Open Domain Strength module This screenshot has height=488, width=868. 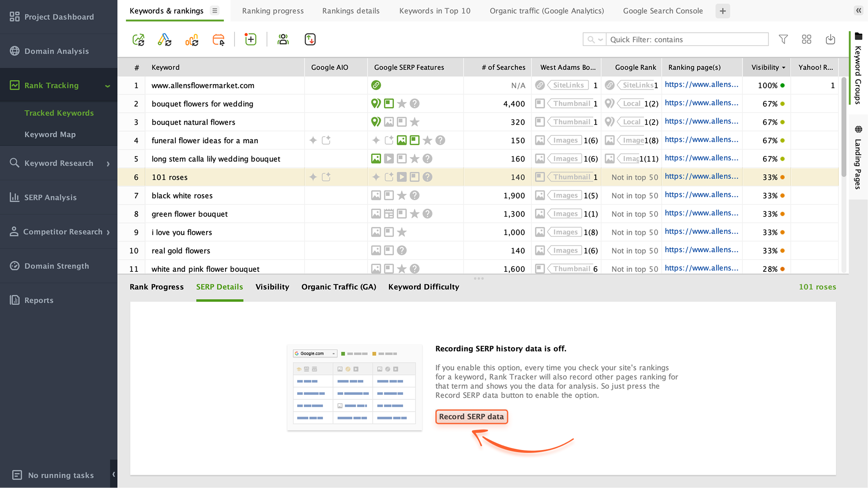[x=59, y=266]
